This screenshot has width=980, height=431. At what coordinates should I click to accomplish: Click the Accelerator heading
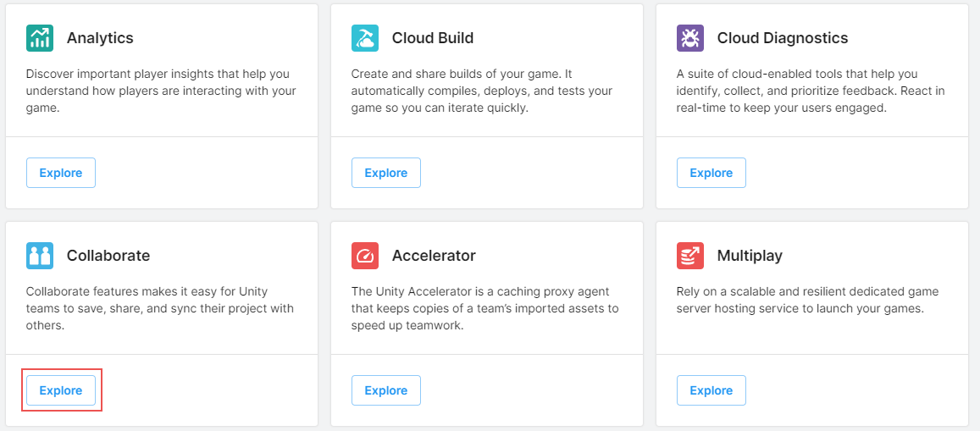coord(434,256)
